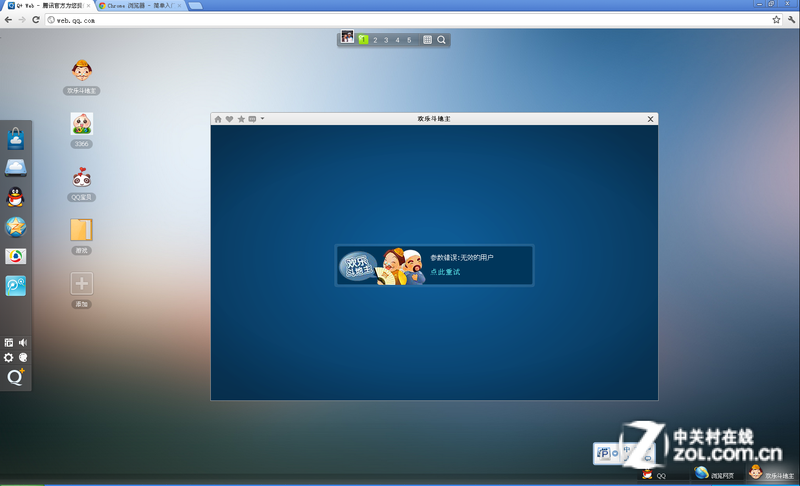The height and width of the screenshot is (486, 800).
Task: Mute sound with the speaker icon
Action: click(x=23, y=343)
